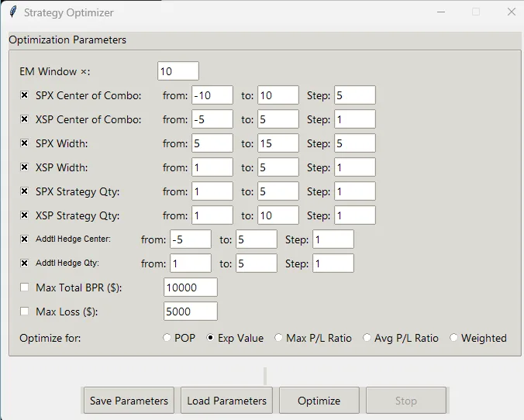Image resolution: width=524 pixels, height=420 pixels.
Task: Disable XSP Strategy Qty checkbox
Action: click(x=24, y=215)
